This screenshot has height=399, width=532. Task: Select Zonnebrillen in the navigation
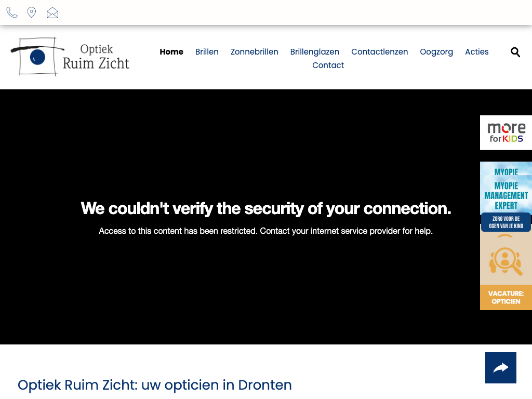click(255, 52)
